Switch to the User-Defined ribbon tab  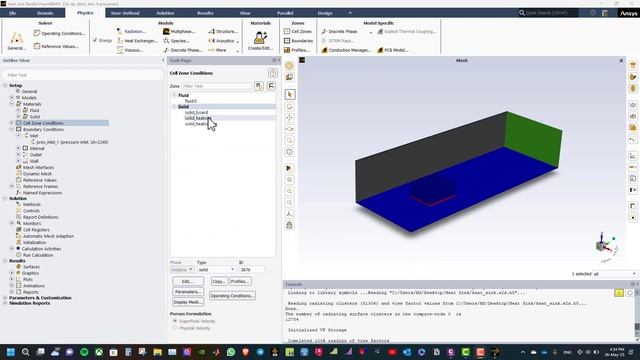pos(125,13)
